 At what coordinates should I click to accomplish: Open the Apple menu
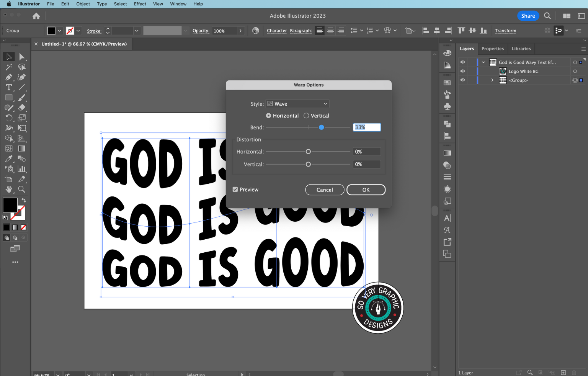click(x=9, y=4)
